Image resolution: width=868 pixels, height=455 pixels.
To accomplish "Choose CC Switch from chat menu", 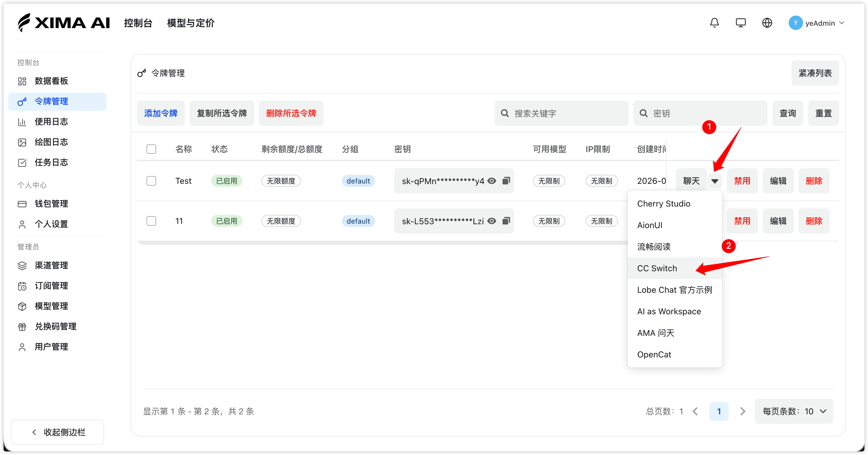I will (674, 269).
